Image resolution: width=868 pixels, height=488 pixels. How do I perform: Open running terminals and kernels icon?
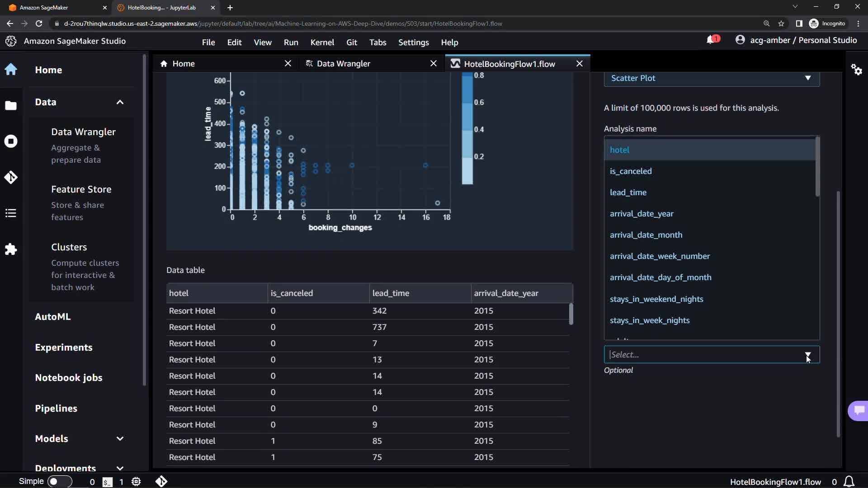[x=11, y=141]
